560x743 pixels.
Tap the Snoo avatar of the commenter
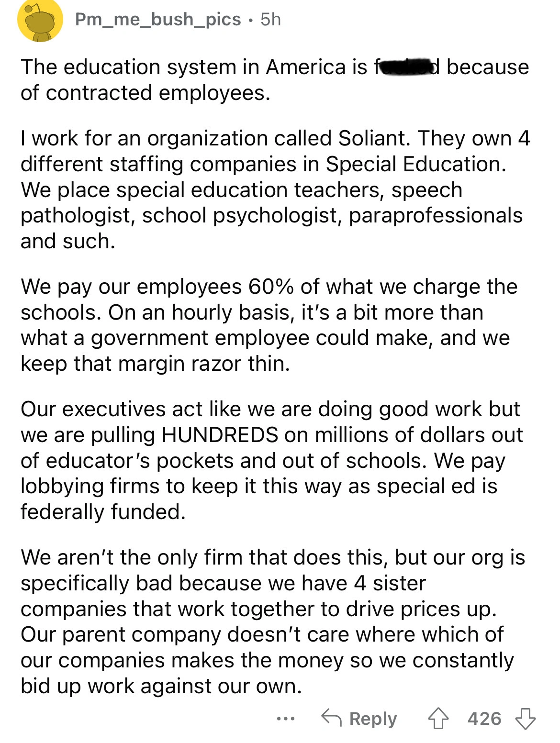(x=40, y=20)
